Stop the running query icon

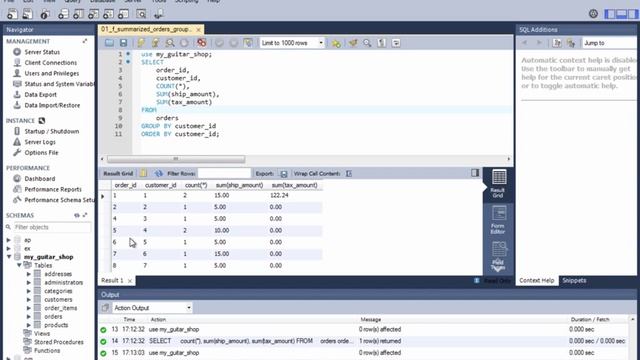[x=184, y=43]
